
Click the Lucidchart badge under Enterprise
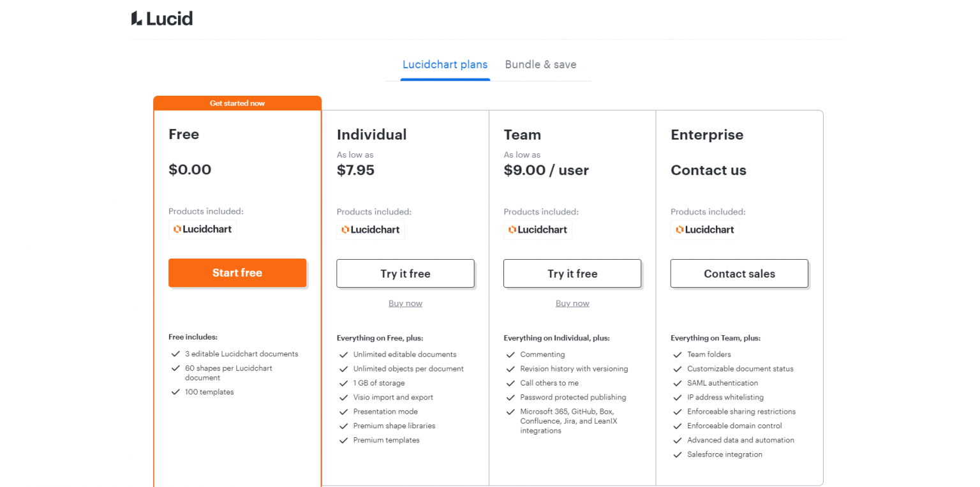pyautogui.click(x=704, y=230)
